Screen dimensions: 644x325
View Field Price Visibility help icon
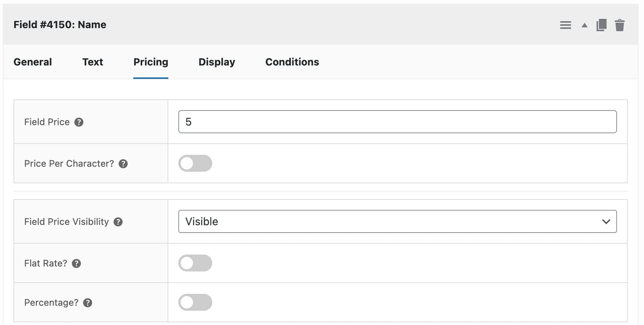point(118,222)
